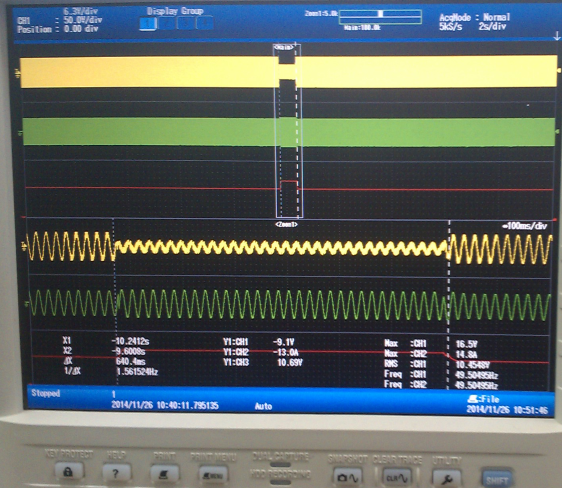
Task: Click the Main zoom box marker on the waveform
Action: (284, 47)
